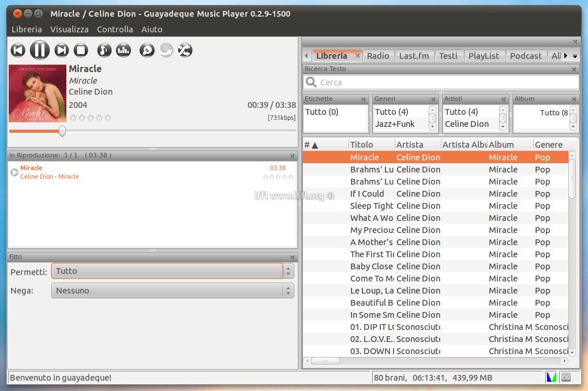Select the Sleep Tight track row
This screenshot has height=391, width=588.
click(x=436, y=206)
